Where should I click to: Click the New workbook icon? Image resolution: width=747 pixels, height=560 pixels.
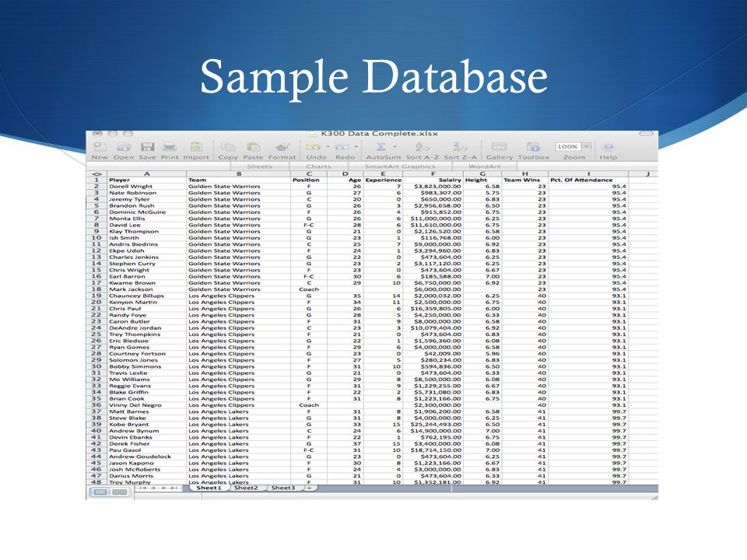(x=100, y=147)
